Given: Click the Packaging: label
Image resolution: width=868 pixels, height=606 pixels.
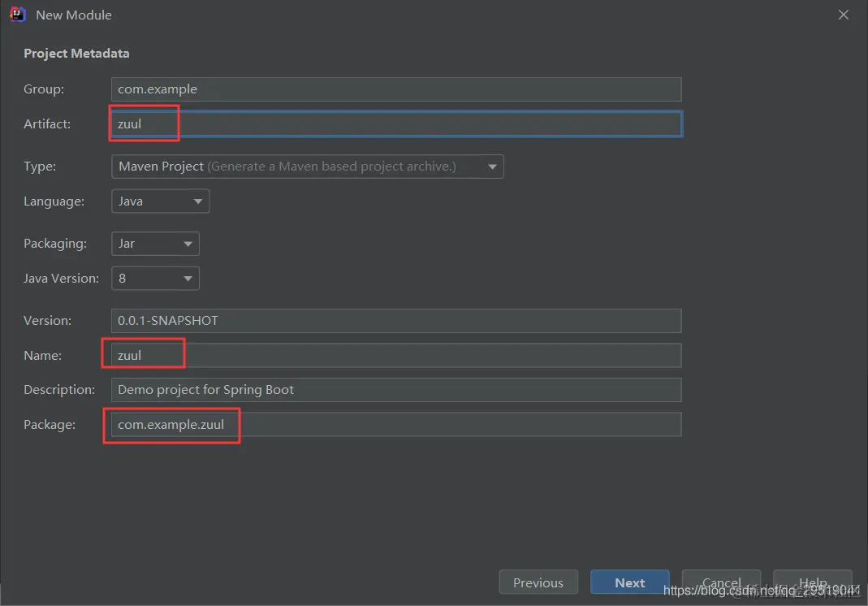Looking at the screenshot, I should pos(55,244).
